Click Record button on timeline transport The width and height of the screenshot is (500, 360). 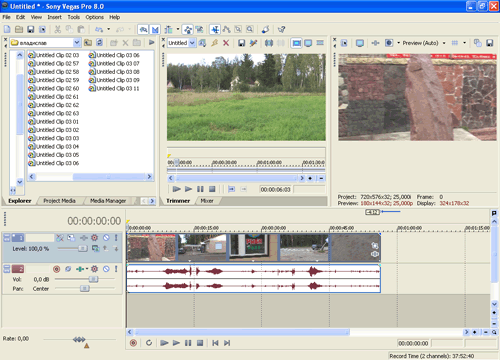click(133, 343)
